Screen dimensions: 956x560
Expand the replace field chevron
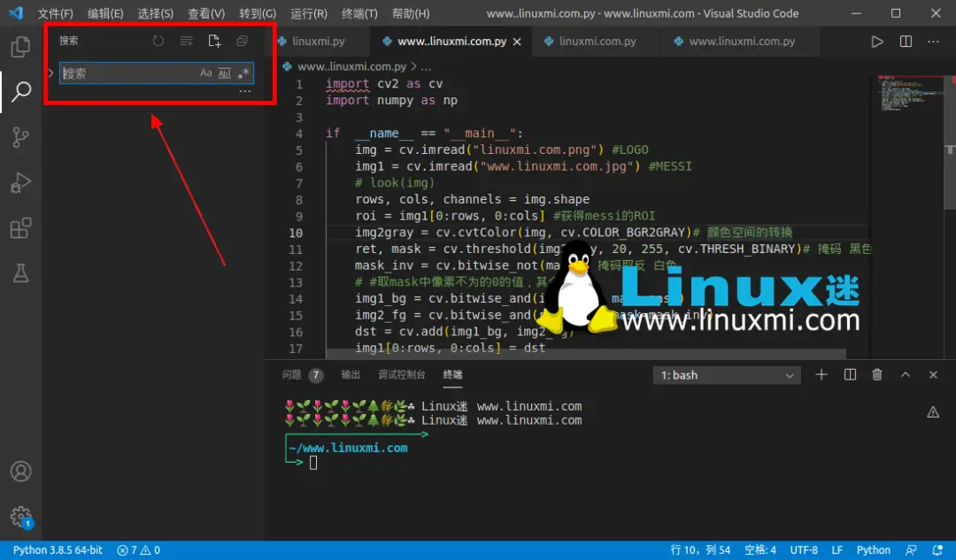point(50,73)
